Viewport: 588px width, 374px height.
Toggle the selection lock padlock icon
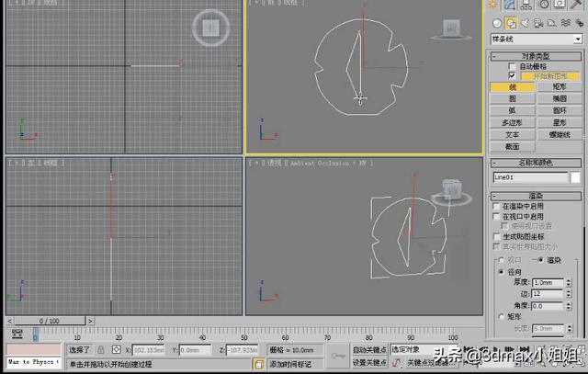(x=100, y=350)
